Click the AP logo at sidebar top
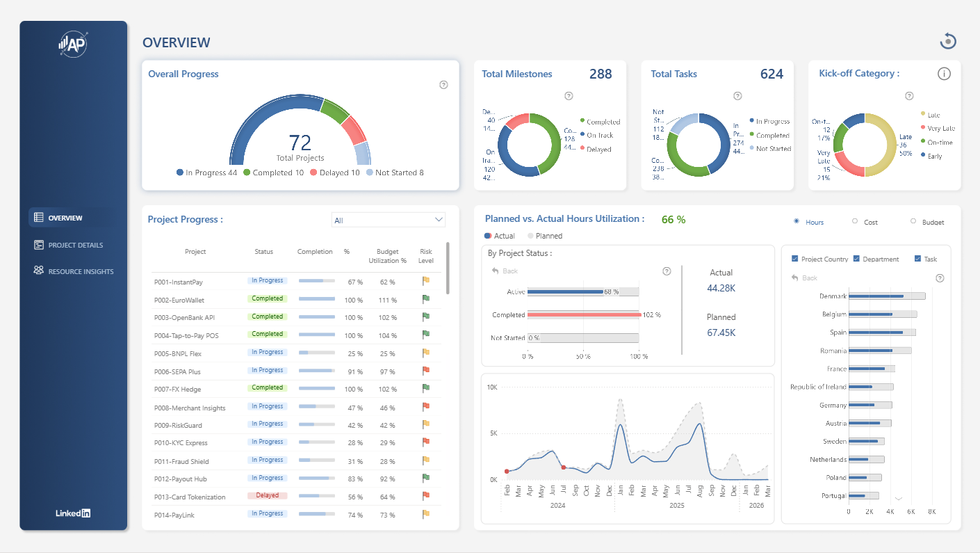This screenshot has height=553, width=980. click(x=73, y=45)
